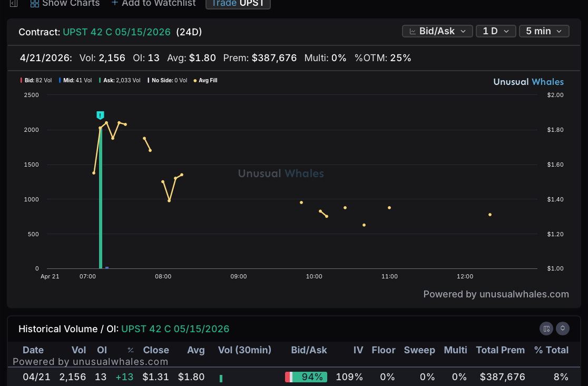Sort table by % Total column
The image size is (588, 386).
(x=551, y=350)
